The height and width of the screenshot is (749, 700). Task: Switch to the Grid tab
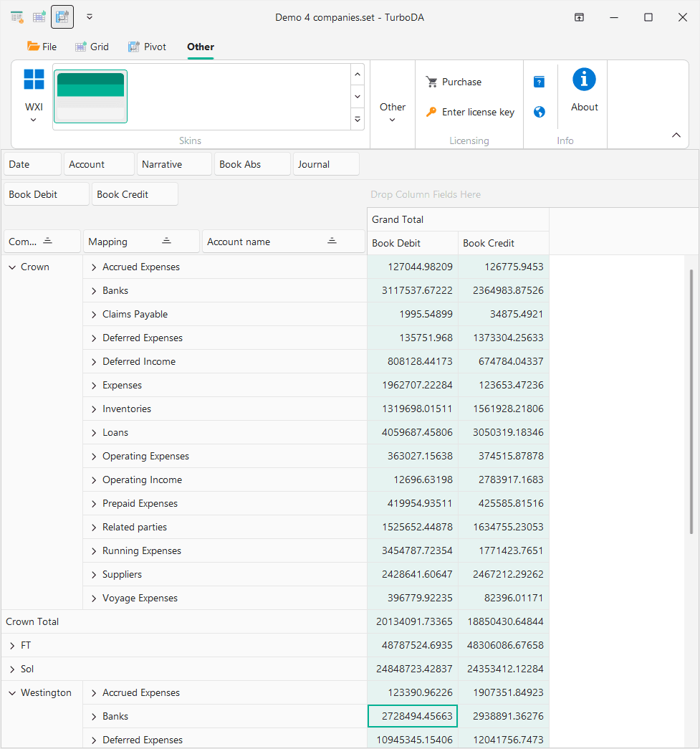point(92,47)
